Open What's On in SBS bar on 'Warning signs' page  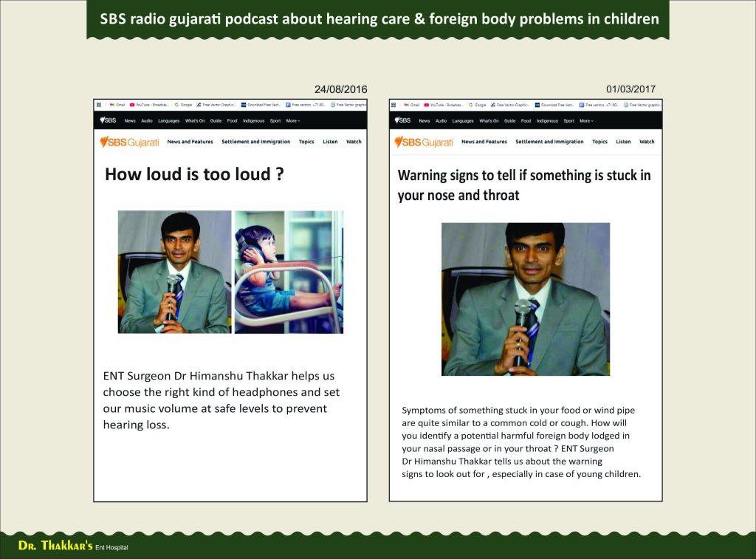(x=489, y=121)
